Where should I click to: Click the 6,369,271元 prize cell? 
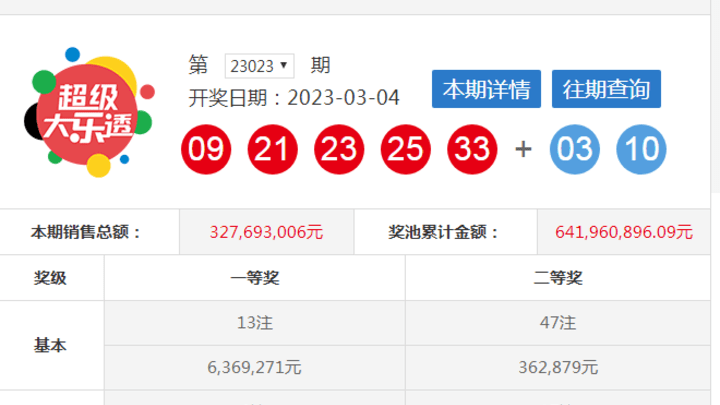pyautogui.click(x=255, y=367)
